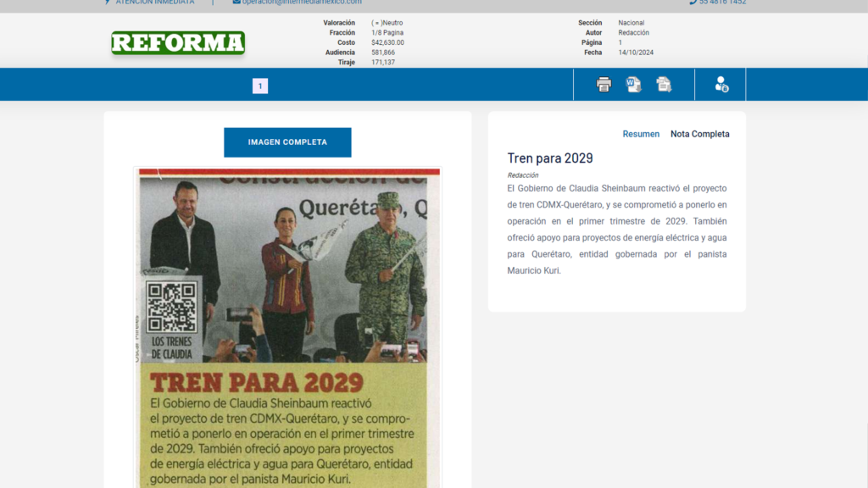868x488 pixels.
Task: Click the date value 14/10/2024
Action: [x=636, y=53]
